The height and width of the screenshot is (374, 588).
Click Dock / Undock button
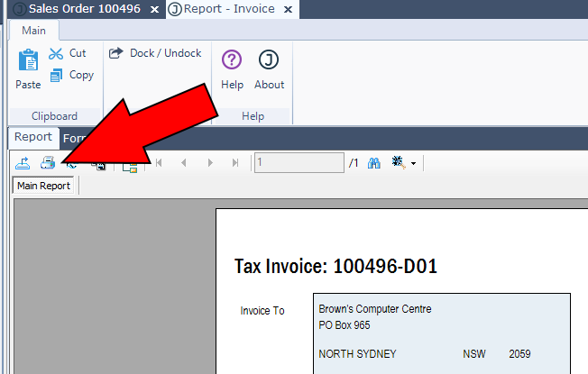[x=155, y=53]
